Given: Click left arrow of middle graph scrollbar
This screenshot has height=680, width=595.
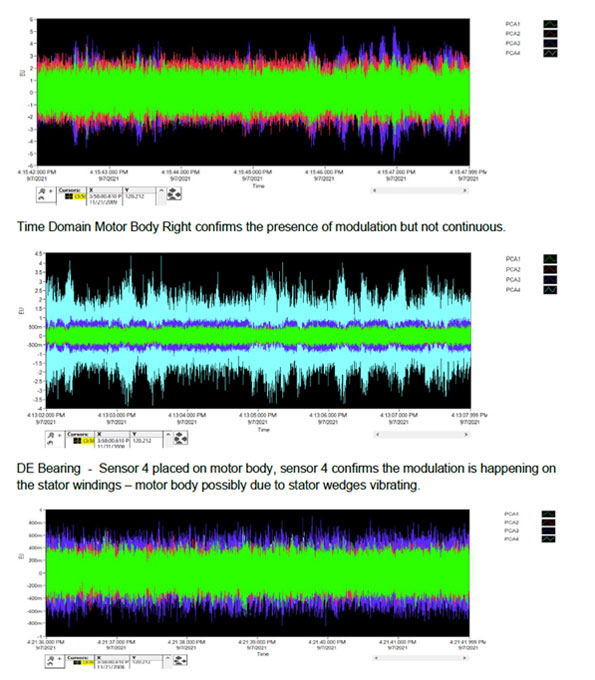Looking at the screenshot, I should pos(377,434).
